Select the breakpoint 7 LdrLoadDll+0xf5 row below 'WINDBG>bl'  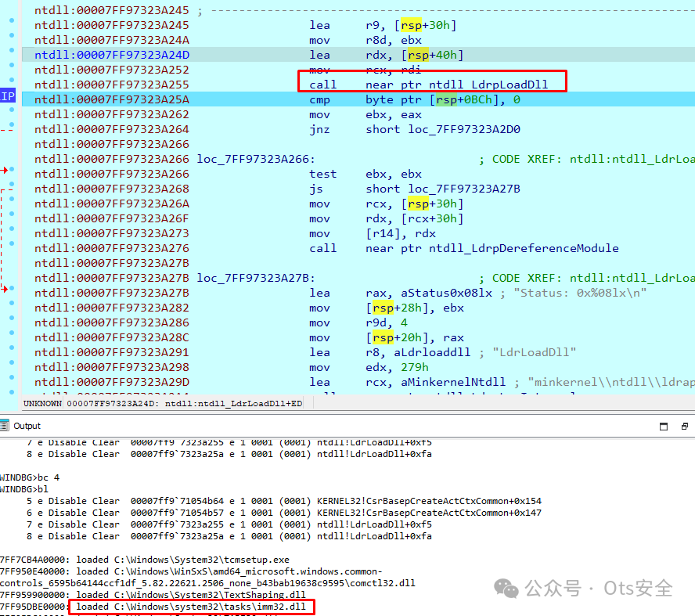pyautogui.click(x=229, y=524)
